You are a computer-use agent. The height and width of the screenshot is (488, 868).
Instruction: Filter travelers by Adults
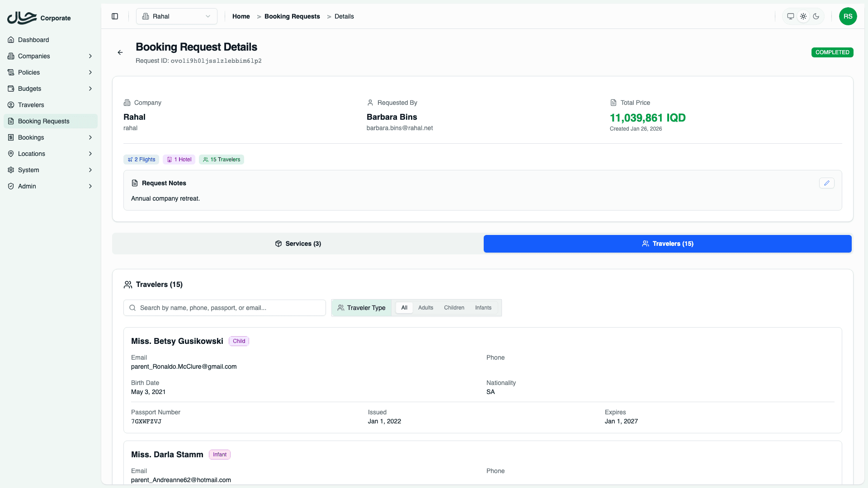[425, 308]
